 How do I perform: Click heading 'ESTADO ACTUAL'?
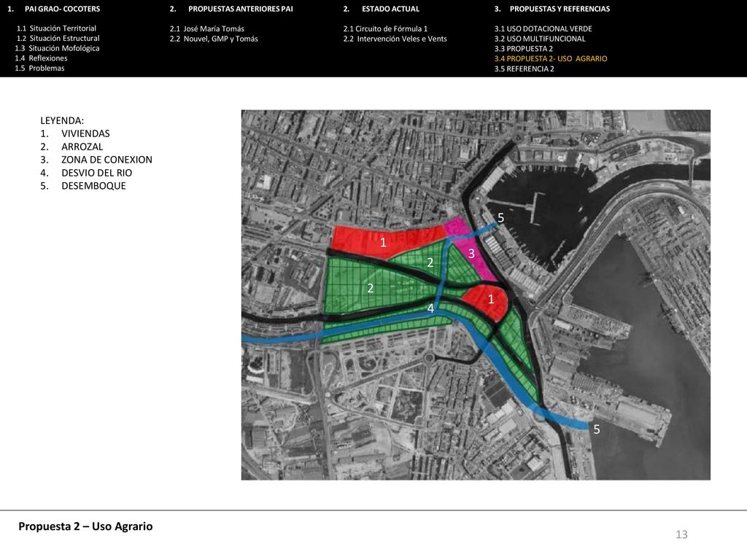391,9
